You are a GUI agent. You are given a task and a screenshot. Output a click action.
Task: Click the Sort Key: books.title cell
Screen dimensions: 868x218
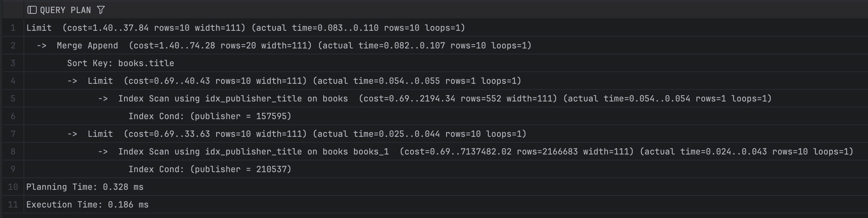[x=120, y=64]
